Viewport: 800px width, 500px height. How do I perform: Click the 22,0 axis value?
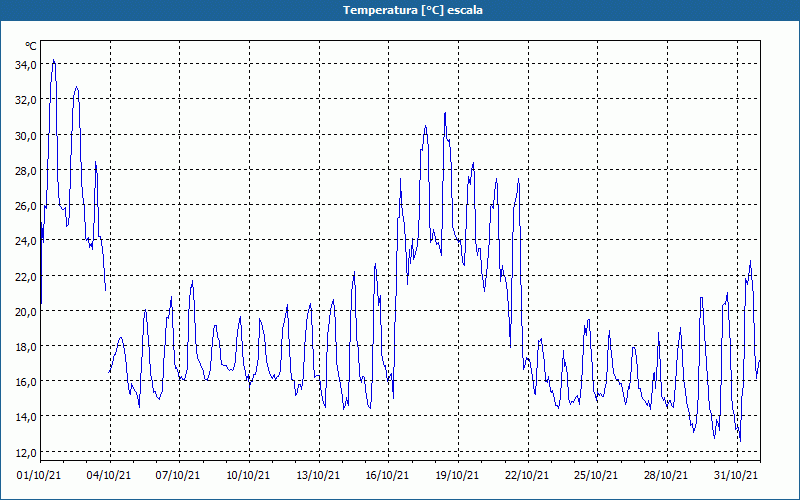pos(26,277)
